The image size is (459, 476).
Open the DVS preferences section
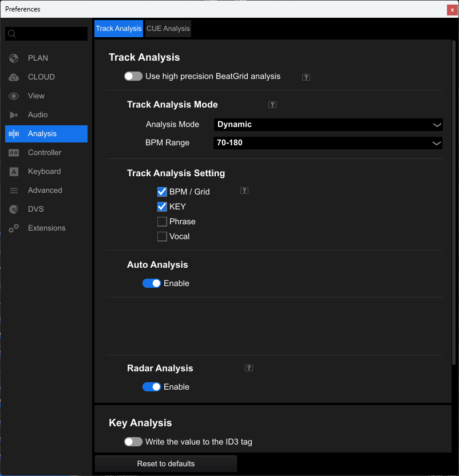coord(46,209)
